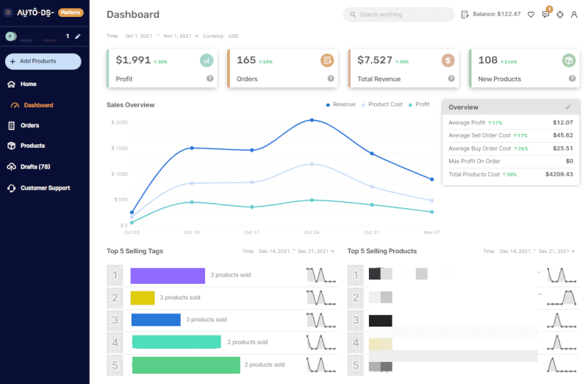Click the pencil icon beside store name

[78, 36]
